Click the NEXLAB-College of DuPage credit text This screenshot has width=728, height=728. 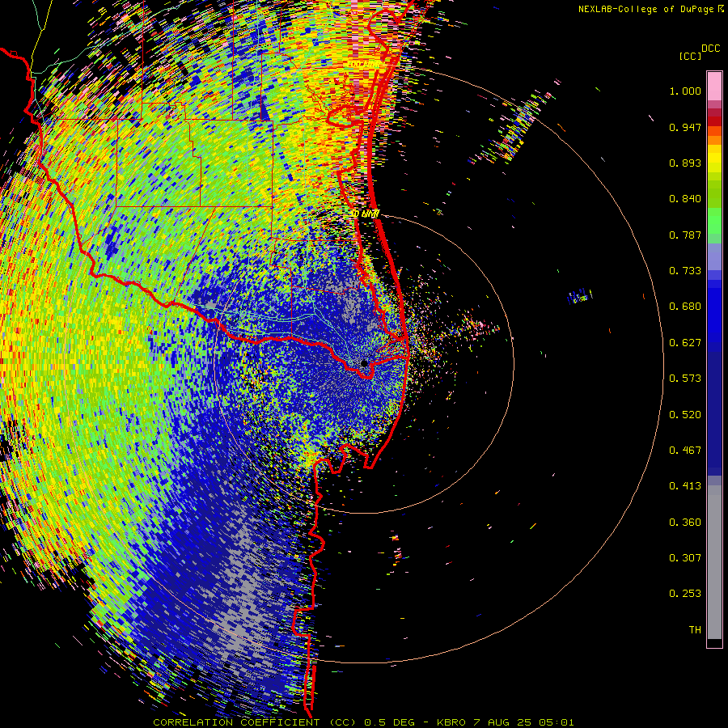[646, 9]
